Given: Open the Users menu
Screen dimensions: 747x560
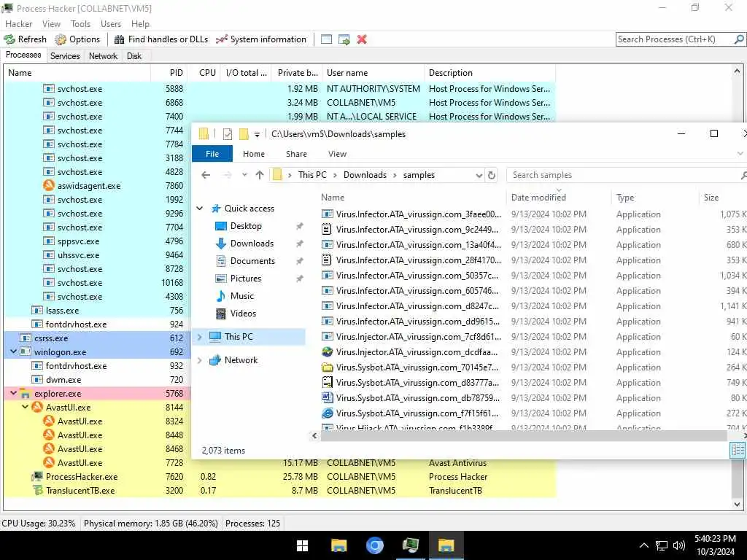Looking at the screenshot, I should (111, 24).
